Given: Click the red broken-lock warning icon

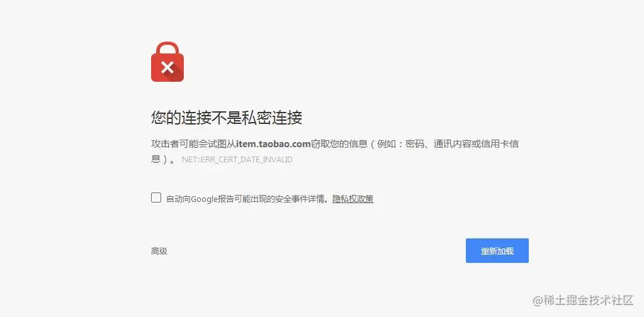Looking at the screenshot, I should (167, 62).
